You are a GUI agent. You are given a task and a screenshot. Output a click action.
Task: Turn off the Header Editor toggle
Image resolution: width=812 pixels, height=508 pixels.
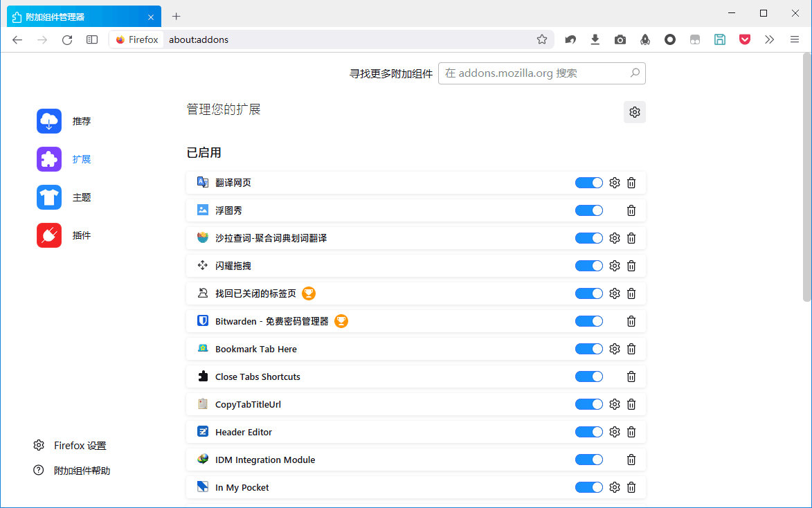click(589, 433)
